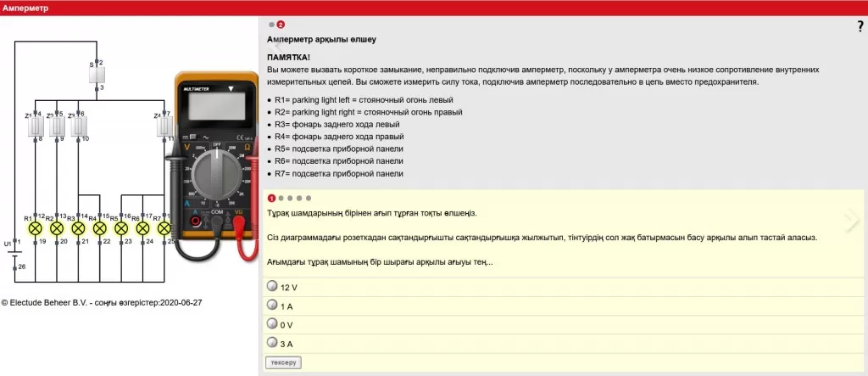Click the multimeter rotary selector dial
868x376 pixels.
(218, 178)
